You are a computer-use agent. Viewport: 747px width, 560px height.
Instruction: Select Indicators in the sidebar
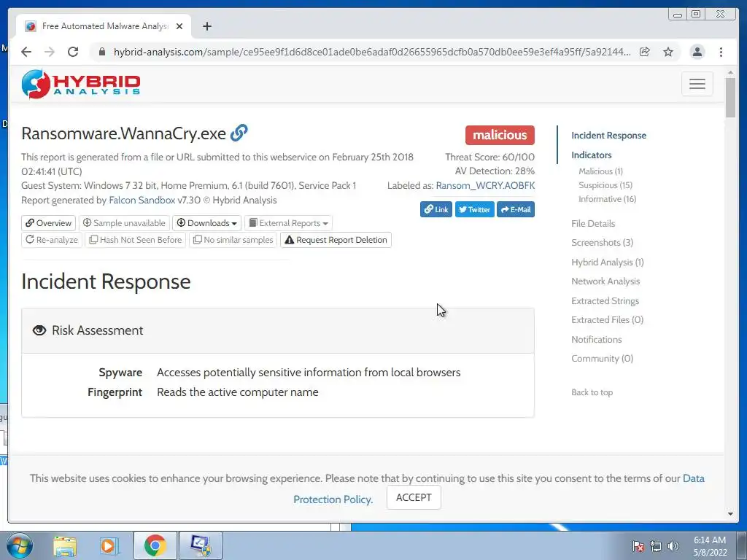click(591, 155)
